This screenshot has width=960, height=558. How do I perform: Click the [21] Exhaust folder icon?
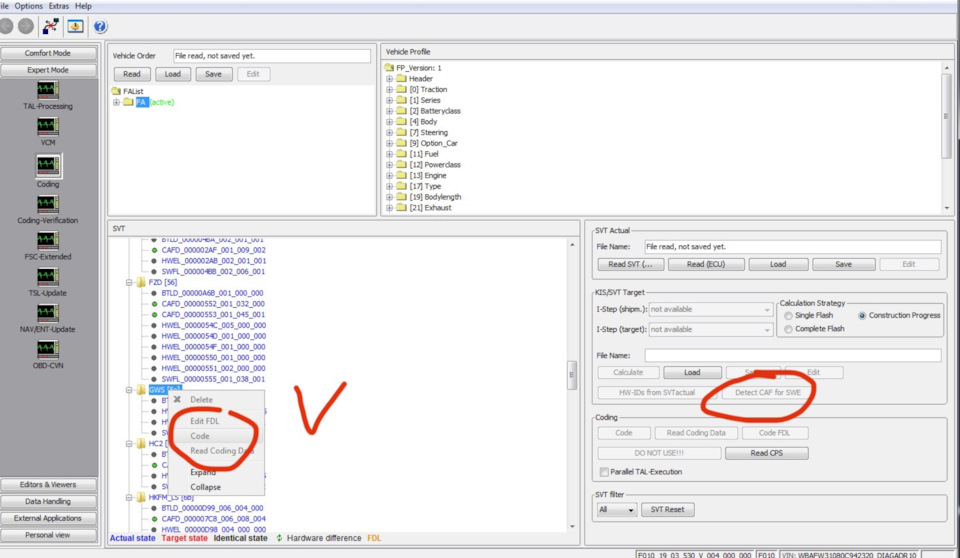tap(401, 208)
